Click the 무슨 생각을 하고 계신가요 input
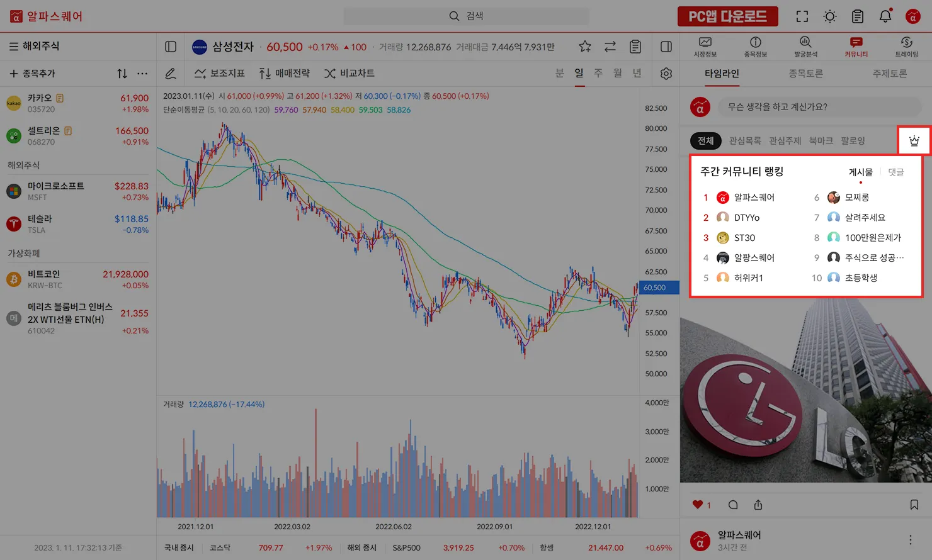The height and width of the screenshot is (560, 932). [819, 107]
